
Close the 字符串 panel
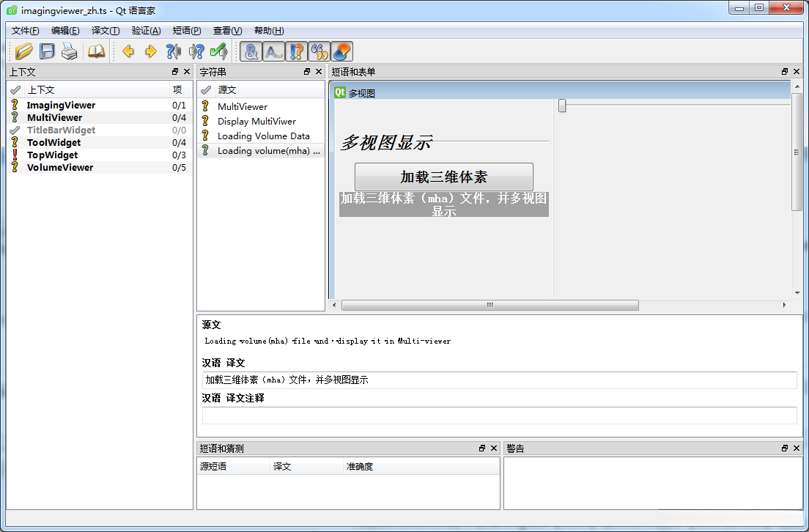pos(319,72)
